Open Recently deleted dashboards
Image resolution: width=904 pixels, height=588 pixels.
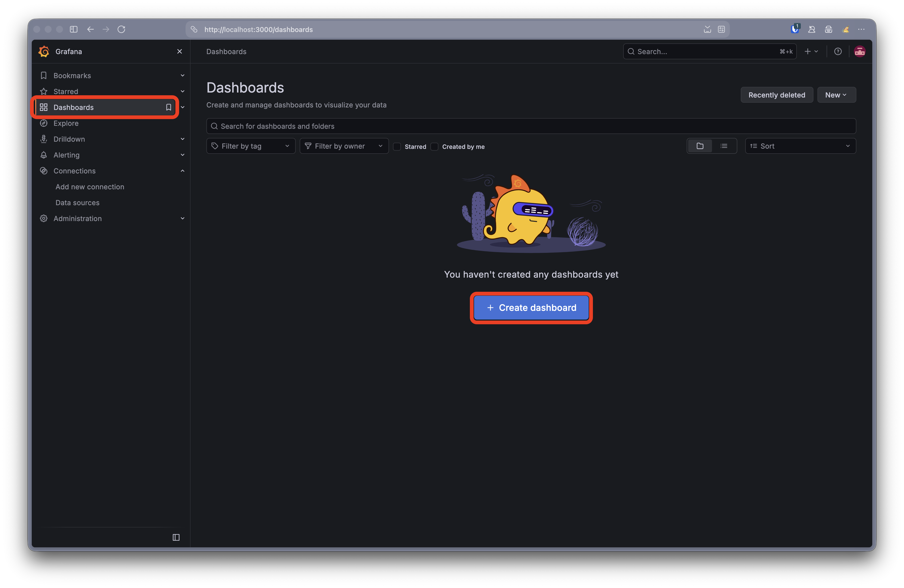(776, 95)
